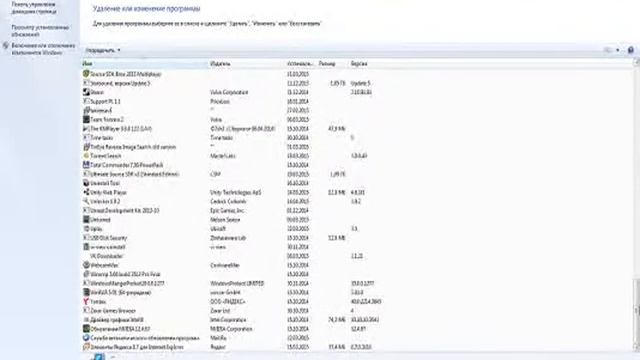Click the Intel graphics driver icon

[x=86, y=320]
